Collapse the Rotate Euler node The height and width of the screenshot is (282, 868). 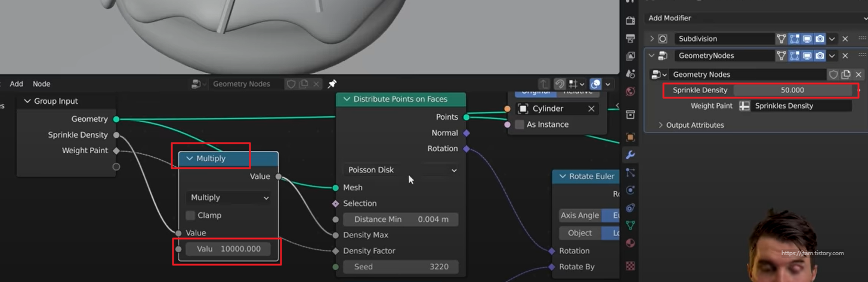click(563, 176)
